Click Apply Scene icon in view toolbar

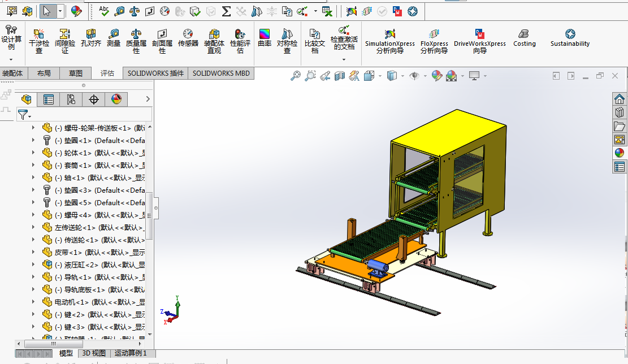(452, 76)
